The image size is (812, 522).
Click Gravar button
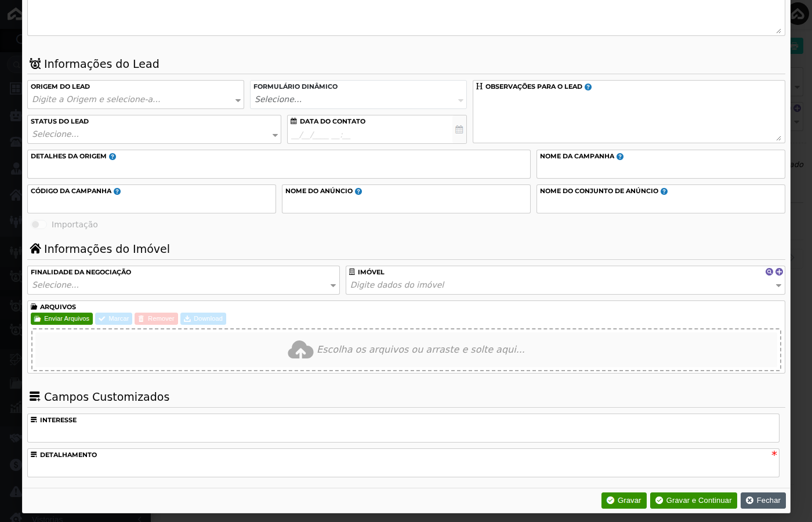[x=624, y=501]
